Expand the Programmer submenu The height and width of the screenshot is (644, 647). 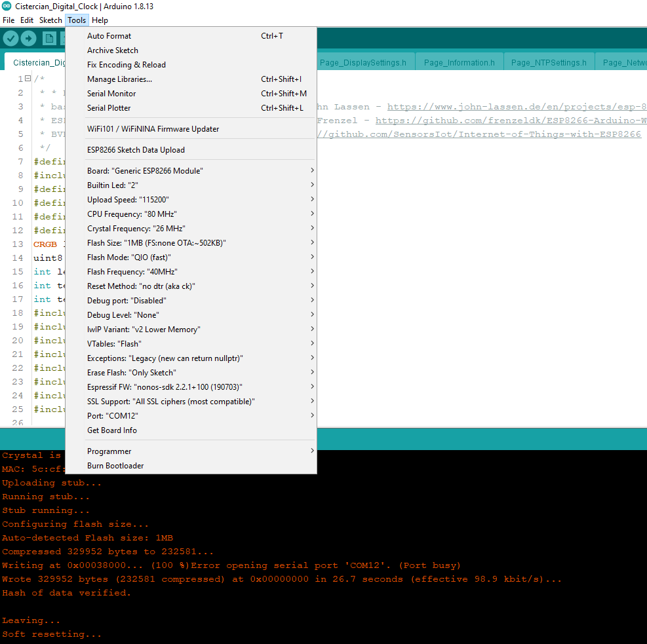pyautogui.click(x=191, y=451)
